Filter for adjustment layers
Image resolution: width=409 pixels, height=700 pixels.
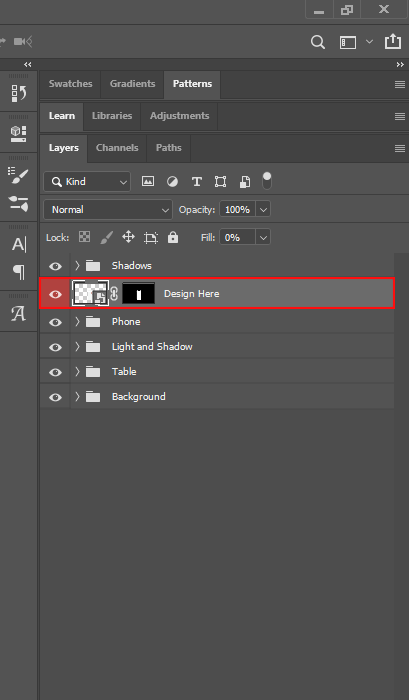coord(172,182)
